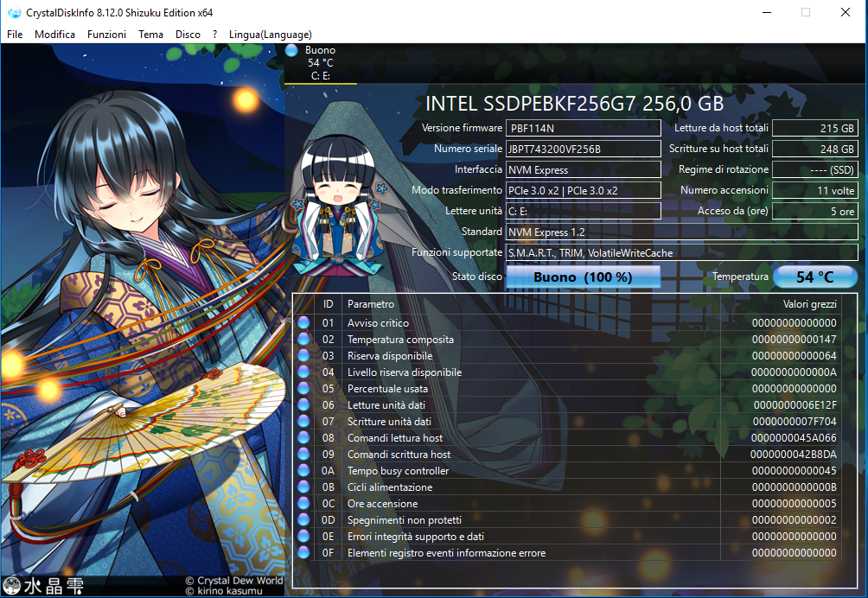Click the status orb for Comandi scrittura host row
Screen dimensions: 868x598
(303, 454)
